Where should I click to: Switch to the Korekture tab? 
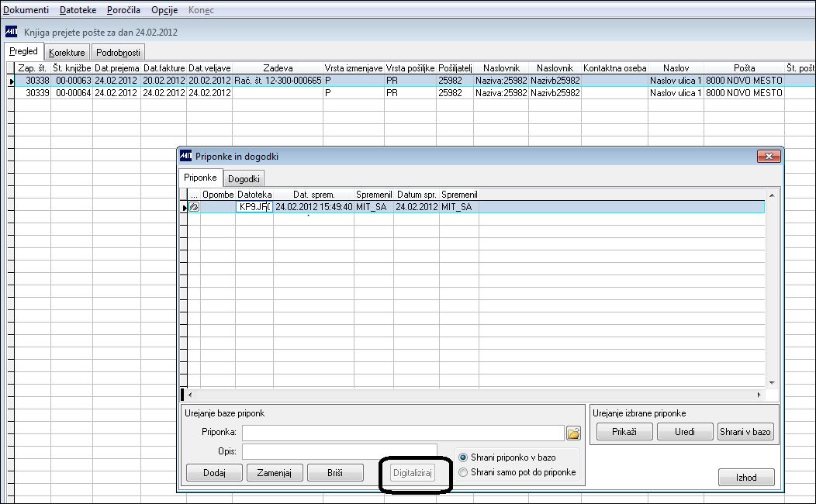point(67,53)
